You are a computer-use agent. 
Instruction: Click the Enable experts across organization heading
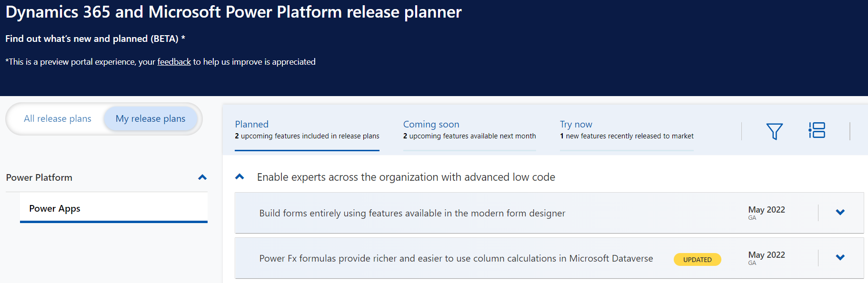pos(406,177)
